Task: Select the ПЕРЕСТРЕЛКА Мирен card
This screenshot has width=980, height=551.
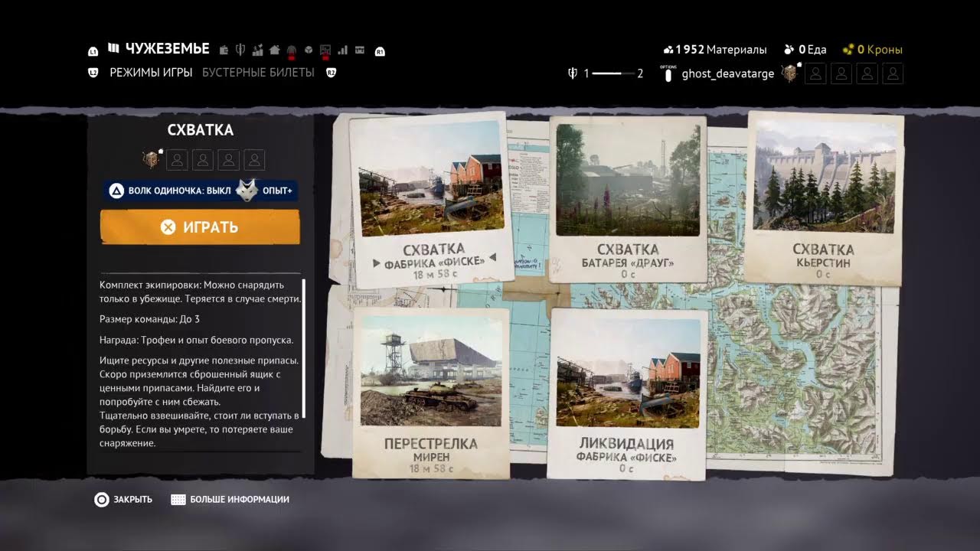Action: pyautogui.click(x=431, y=392)
